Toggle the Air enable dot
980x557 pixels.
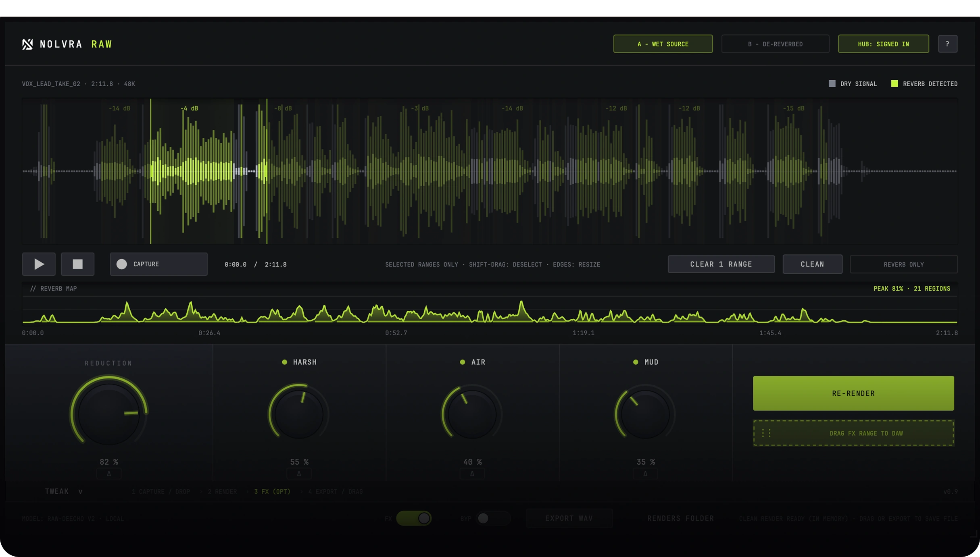(462, 362)
